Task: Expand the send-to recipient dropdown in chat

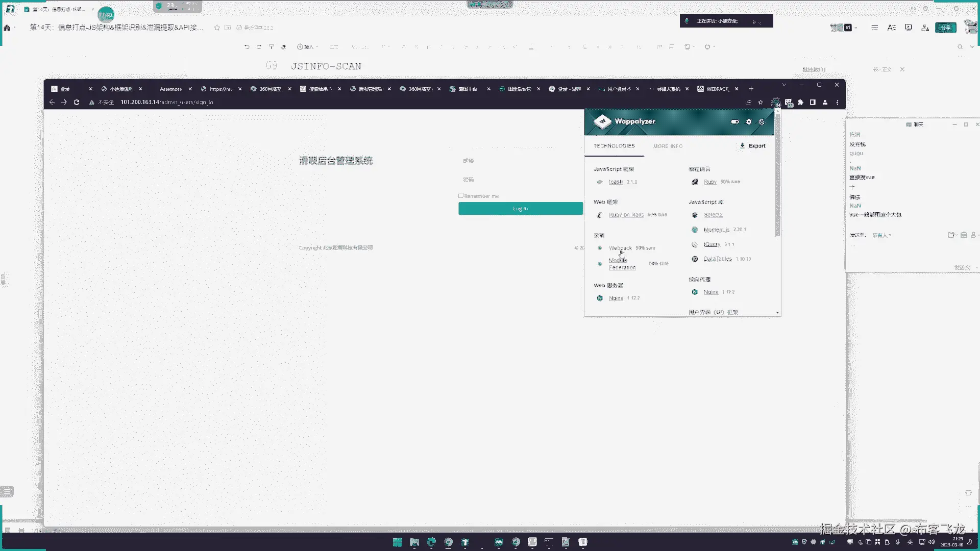Action: click(881, 235)
